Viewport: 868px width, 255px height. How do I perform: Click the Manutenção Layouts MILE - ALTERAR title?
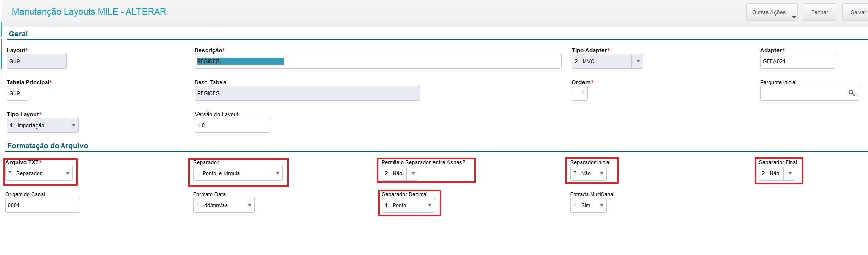tap(89, 12)
